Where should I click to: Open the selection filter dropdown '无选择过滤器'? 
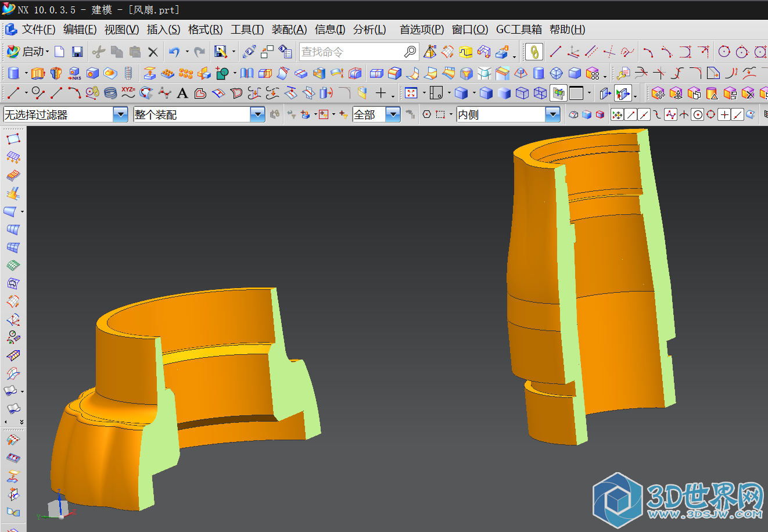(x=120, y=114)
